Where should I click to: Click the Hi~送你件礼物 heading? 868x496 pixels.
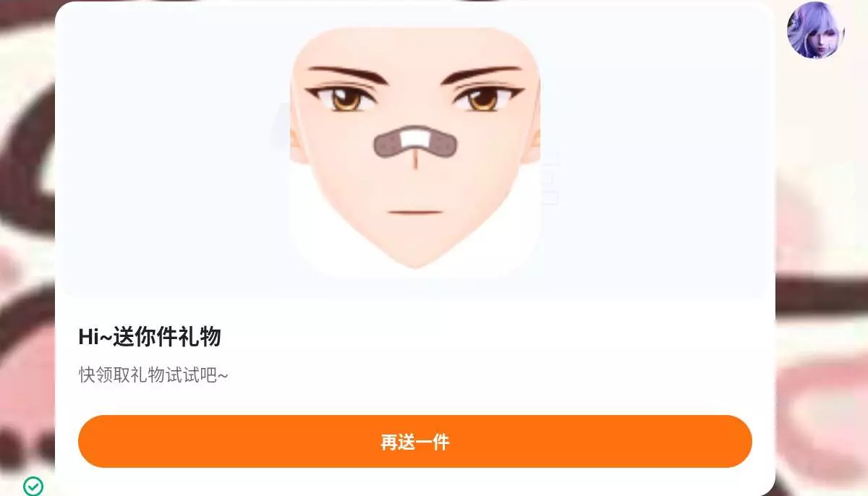pos(150,337)
